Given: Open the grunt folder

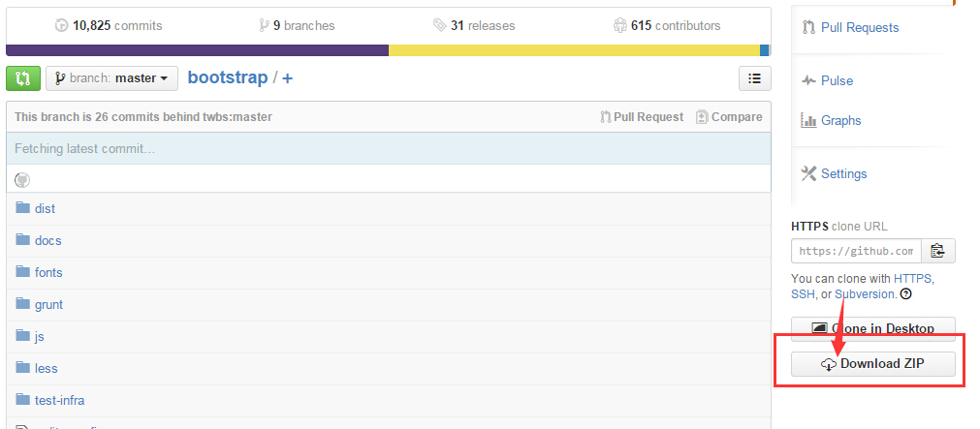Looking at the screenshot, I should 48,305.
